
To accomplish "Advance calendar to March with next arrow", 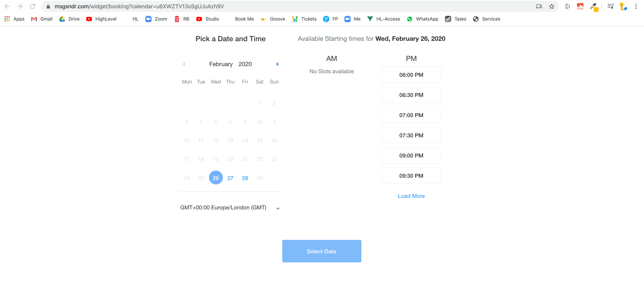I will coord(277,64).
